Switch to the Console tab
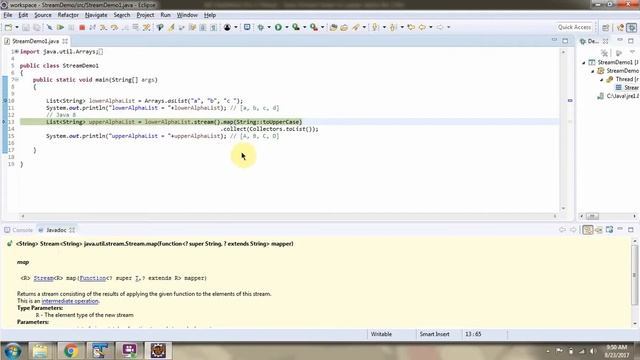The image size is (640, 360). 18,230
